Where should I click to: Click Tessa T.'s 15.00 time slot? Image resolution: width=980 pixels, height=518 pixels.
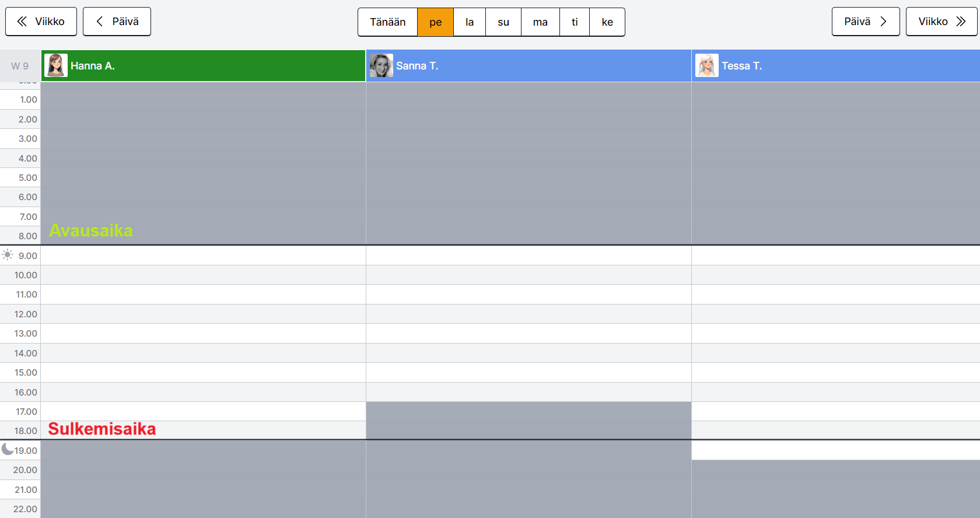pyautogui.click(x=835, y=373)
